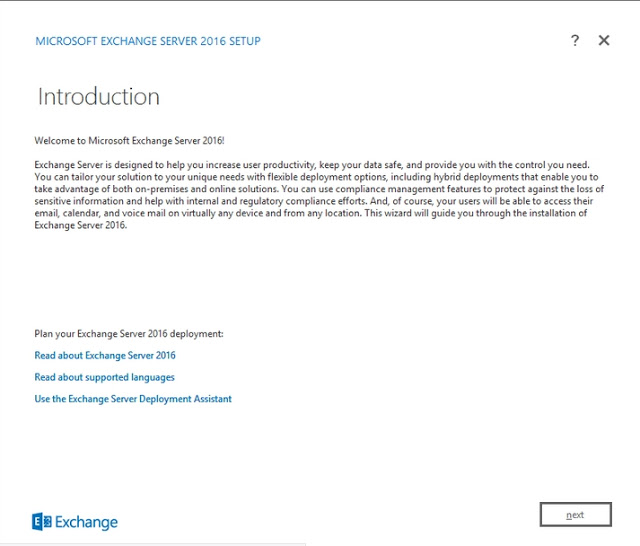Open setup help via the question mark icon
Image resolution: width=640 pixels, height=546 pixels.
coord(575,41)
